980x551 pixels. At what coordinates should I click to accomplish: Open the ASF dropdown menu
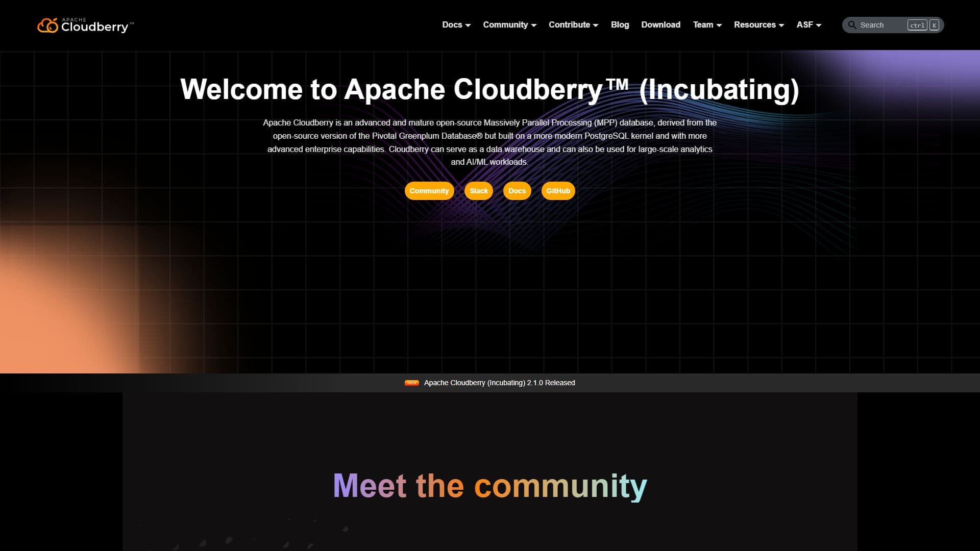(808, 24)
